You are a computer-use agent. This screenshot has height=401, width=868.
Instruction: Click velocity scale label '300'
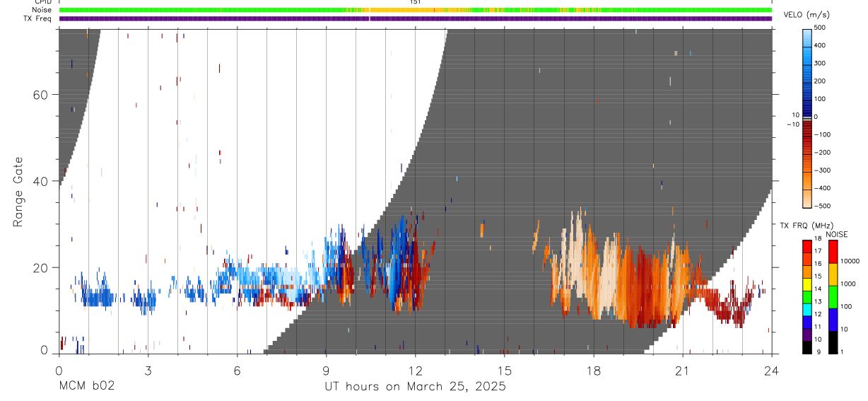tap(821, 63)
